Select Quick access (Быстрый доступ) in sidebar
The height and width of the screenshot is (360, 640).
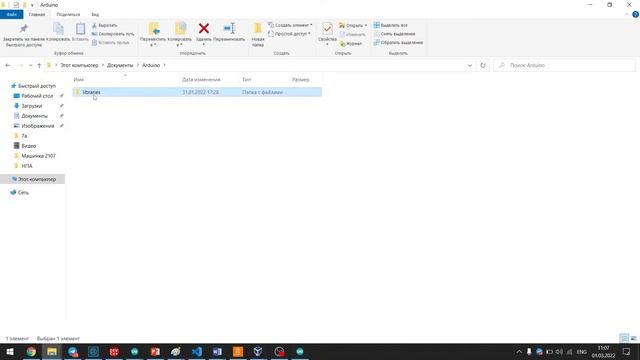pos(33,86)
